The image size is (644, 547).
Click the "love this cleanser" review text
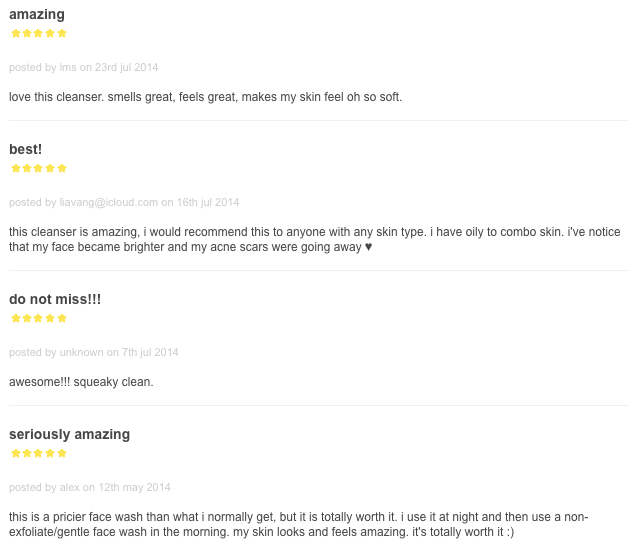[205, 97]
